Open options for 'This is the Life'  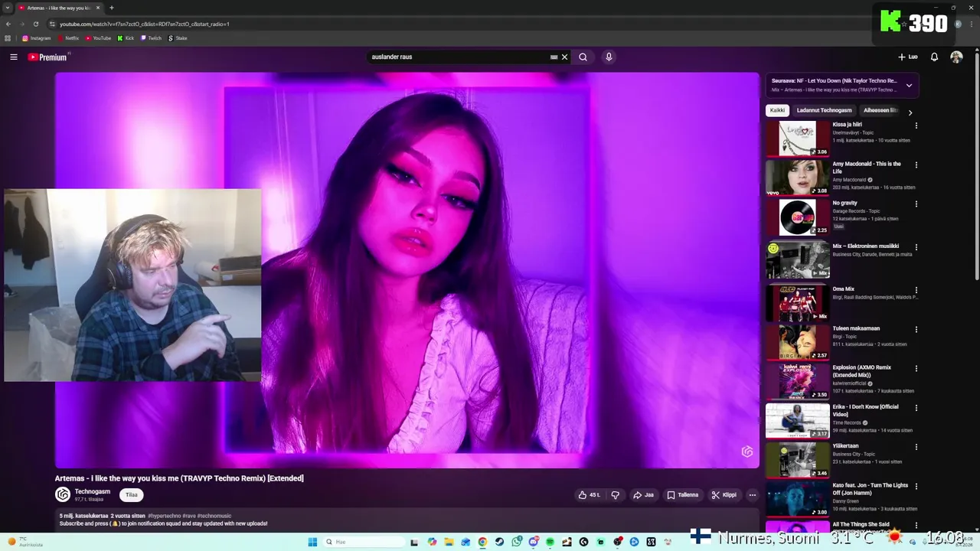tap(916, 165)
